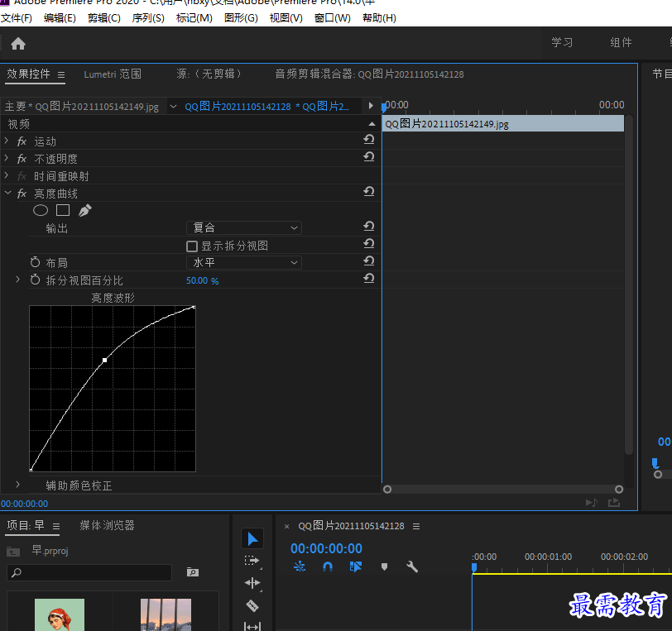Open the 文件(F) menu
The width and height of the screenshot is (672, 631).
tap(17, 18)
